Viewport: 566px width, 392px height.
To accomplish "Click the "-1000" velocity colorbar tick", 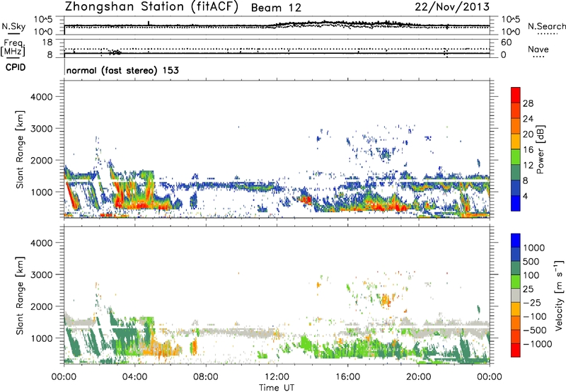I will point(537,344).
